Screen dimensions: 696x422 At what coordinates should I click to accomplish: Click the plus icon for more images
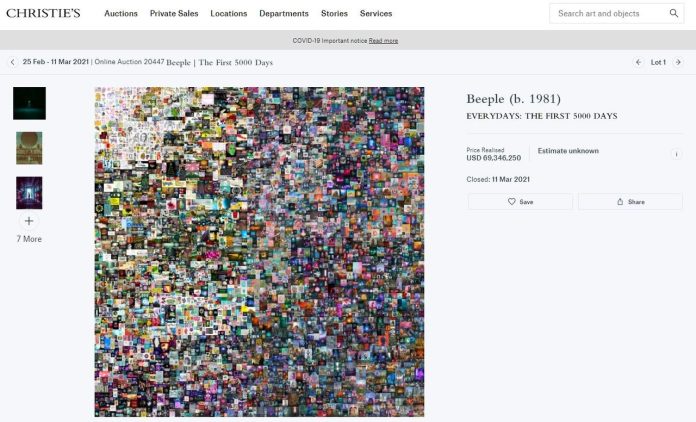(29, 221)
